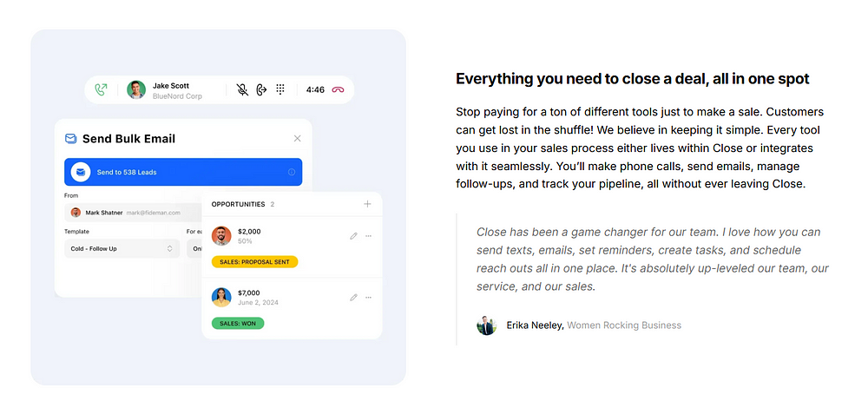Open more options for $7,000 opportunity

[369, 298]
